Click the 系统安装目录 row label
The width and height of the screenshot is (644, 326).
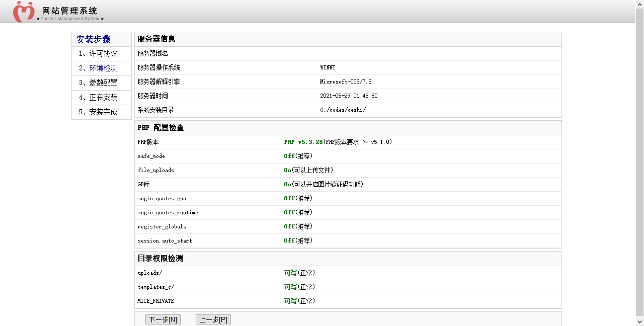click(156, 110)
